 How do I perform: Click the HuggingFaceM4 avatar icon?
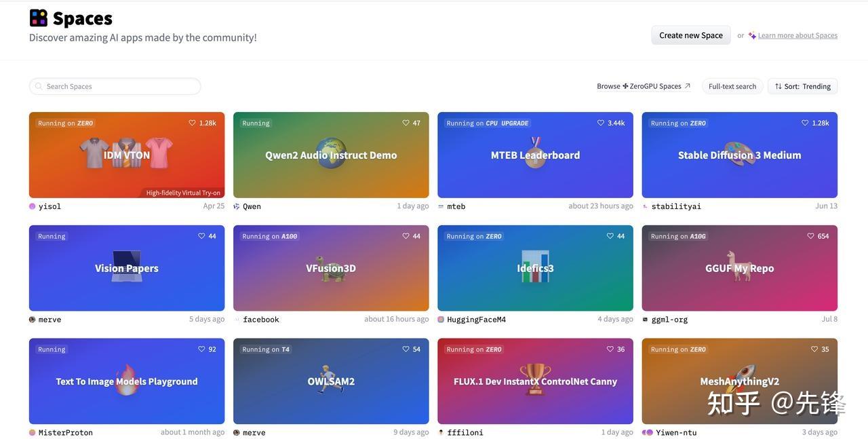441,320
